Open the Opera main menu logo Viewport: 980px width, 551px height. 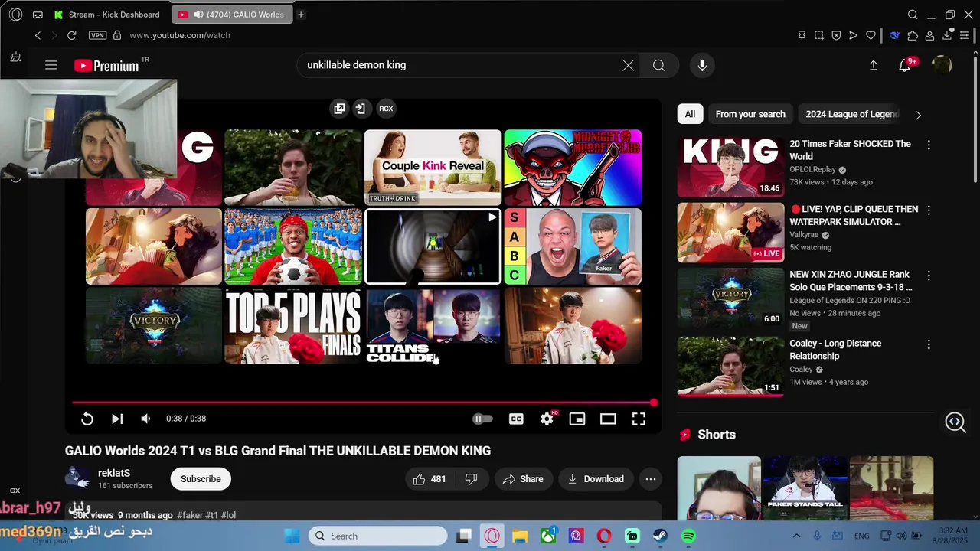pyautogui.click(x=15, y=15)
